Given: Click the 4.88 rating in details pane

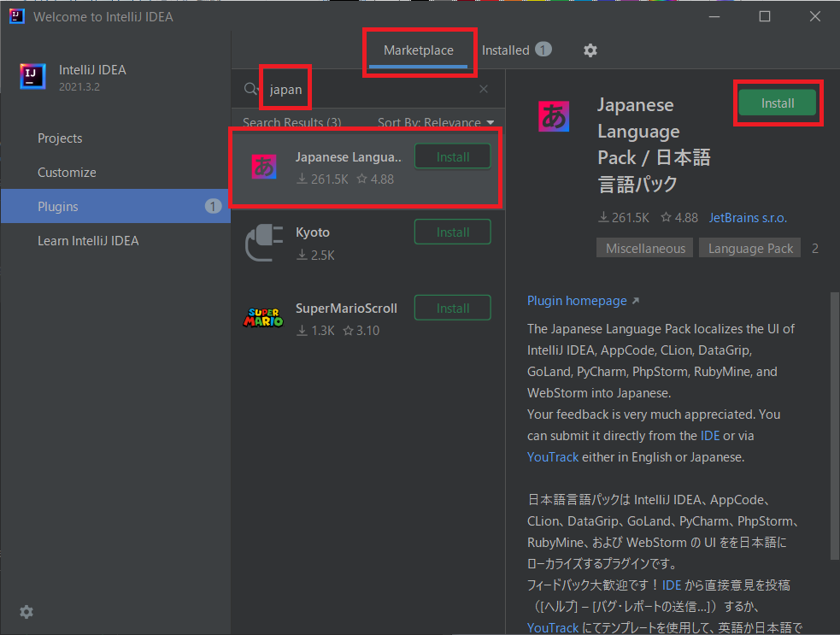Looking at the screenshot, I should pyautogui.click(x=679, y=218).
